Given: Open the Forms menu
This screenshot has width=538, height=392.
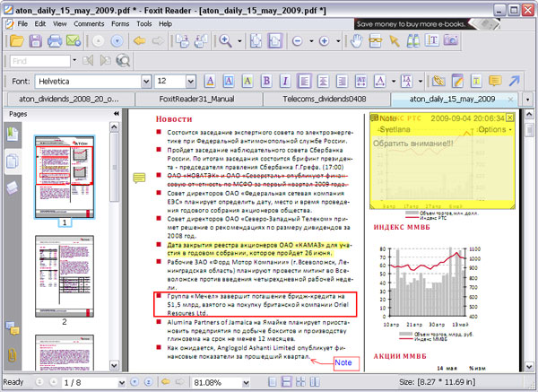Looking at the screenshot, I should click(x=120, y=23).
